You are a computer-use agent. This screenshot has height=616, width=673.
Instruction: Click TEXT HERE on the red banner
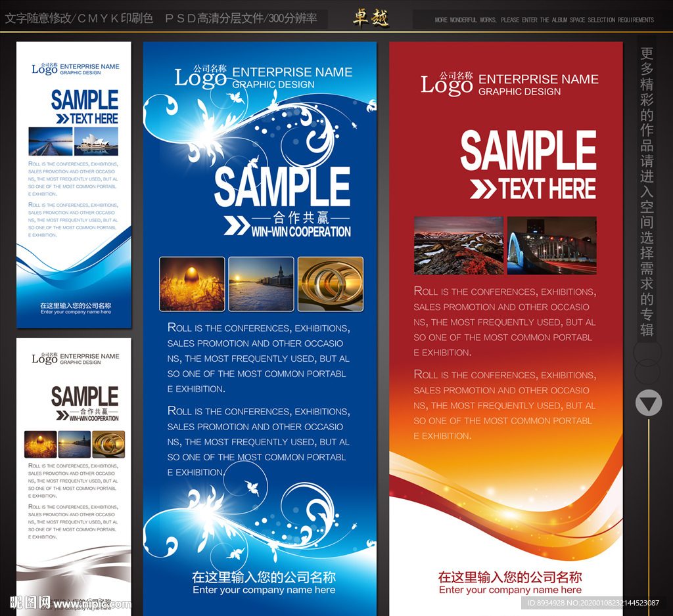click(x=547, y=188)
